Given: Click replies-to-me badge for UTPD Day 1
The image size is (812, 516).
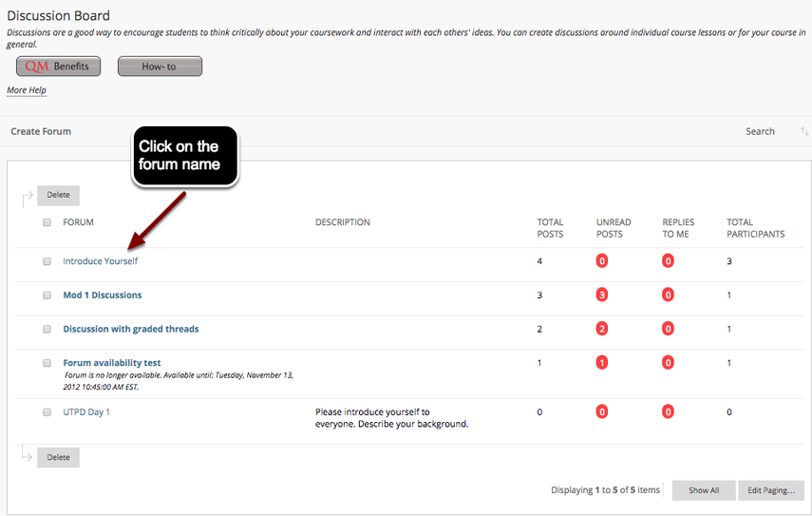Looking at the screenshot, I should point(668,411).
